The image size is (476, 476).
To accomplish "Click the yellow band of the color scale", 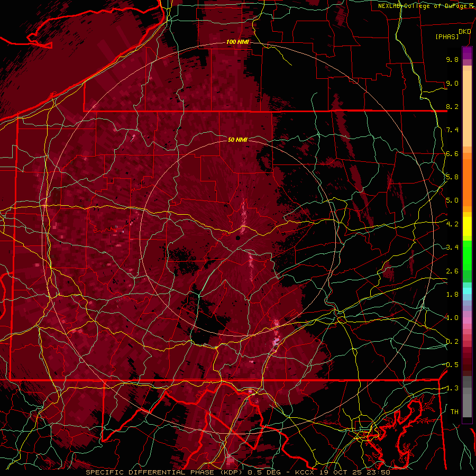I will click(467, 226).
